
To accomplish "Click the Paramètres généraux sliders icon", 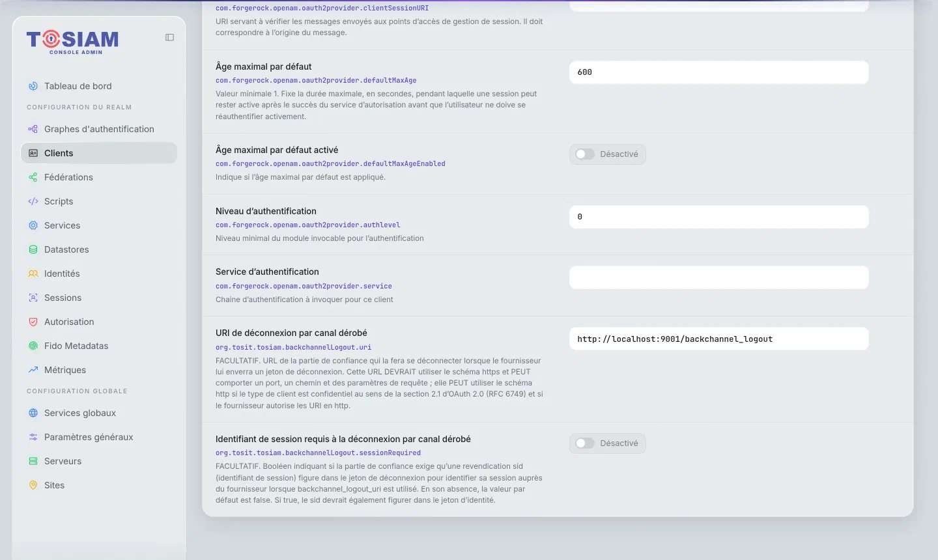I will pos(33,437).
